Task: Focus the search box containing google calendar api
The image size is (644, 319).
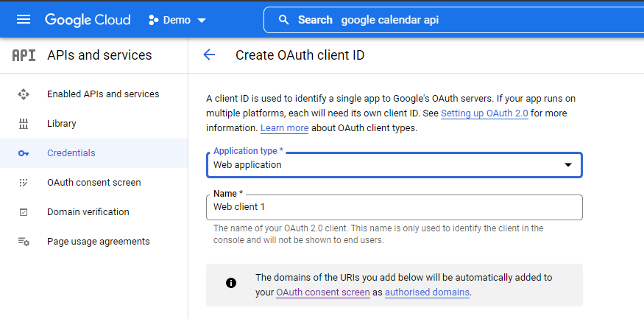Action: pyautogui.click(x=453, y=20)
